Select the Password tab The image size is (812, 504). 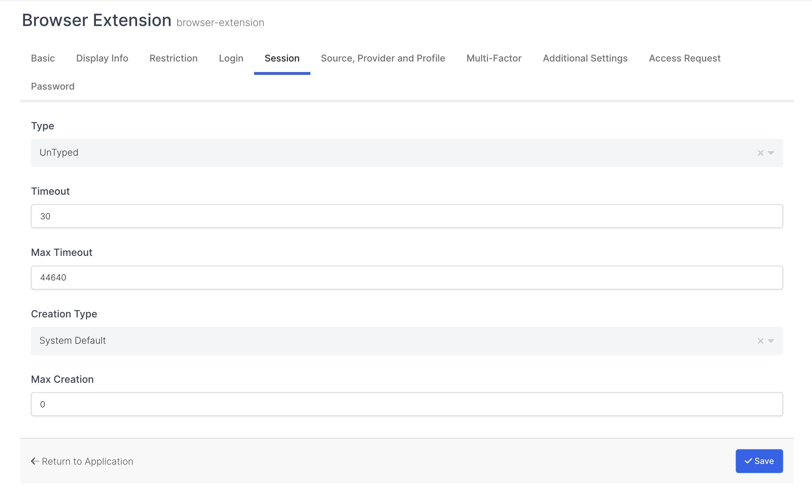click(x=53, y=86)
